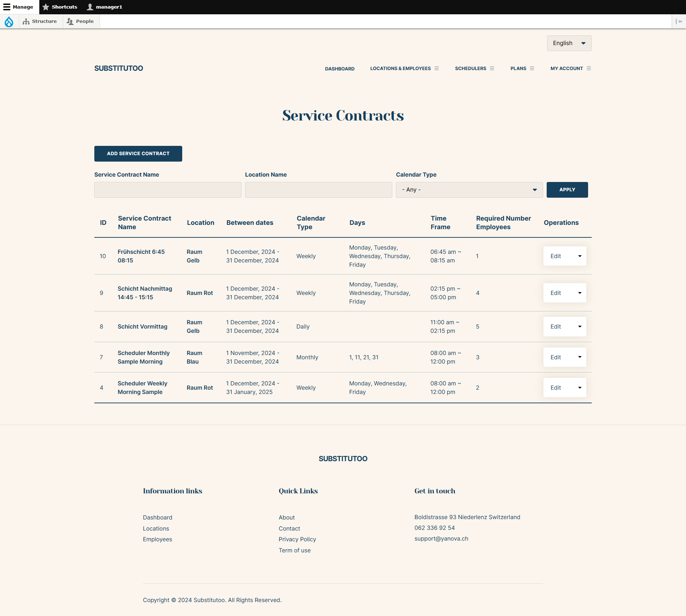
Task: Open My Account menu
Action: click(567, 68)
